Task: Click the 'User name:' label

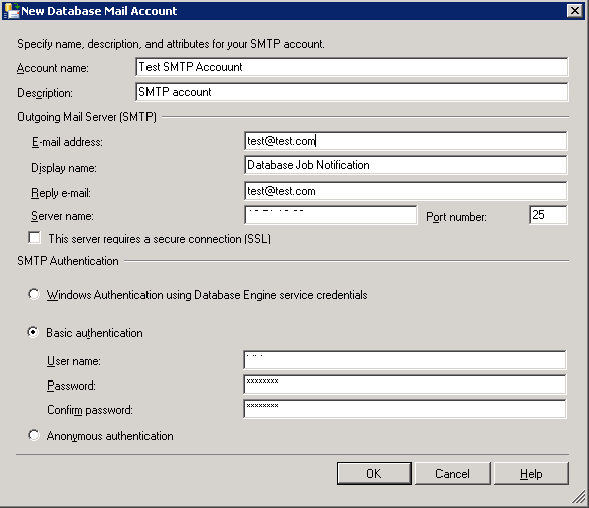Action: (x=74, y=361)
